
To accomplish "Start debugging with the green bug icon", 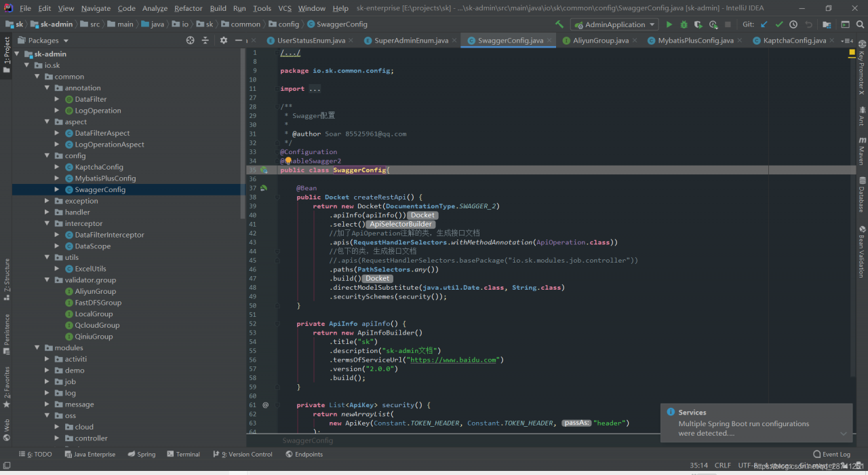I will 684,24.
